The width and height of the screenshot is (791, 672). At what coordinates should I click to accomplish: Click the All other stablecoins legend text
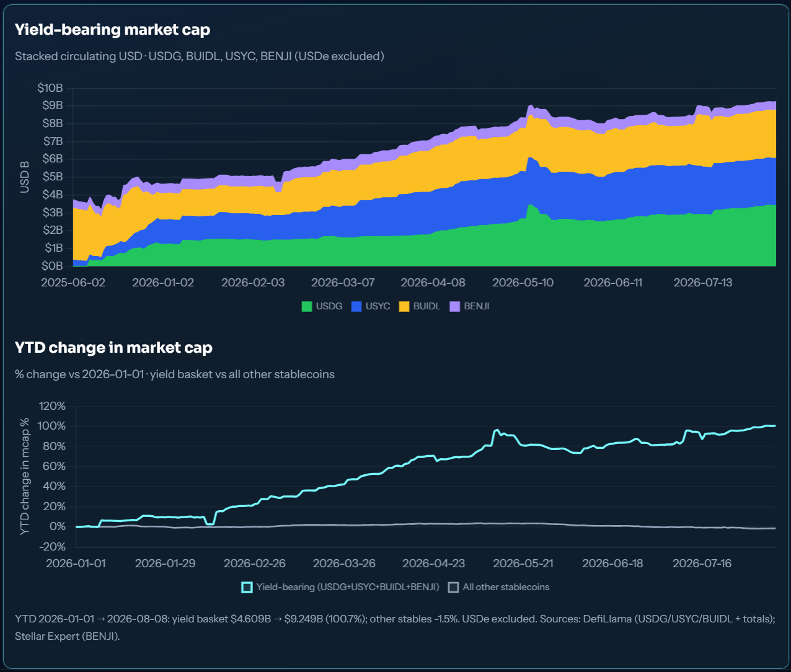pyautogui.click(x=506, y=587)
